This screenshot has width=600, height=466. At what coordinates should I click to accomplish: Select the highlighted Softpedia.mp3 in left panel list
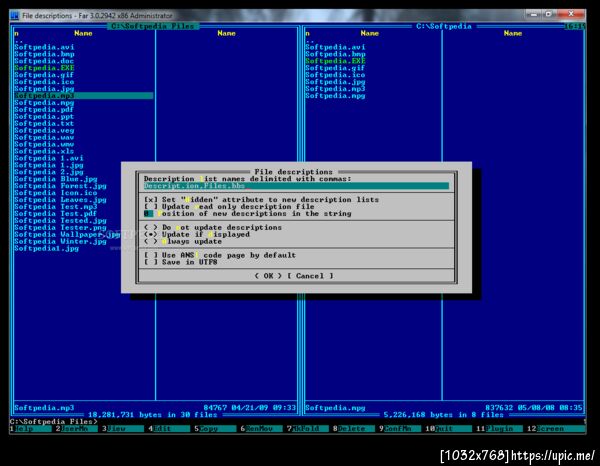coord(83,96)
